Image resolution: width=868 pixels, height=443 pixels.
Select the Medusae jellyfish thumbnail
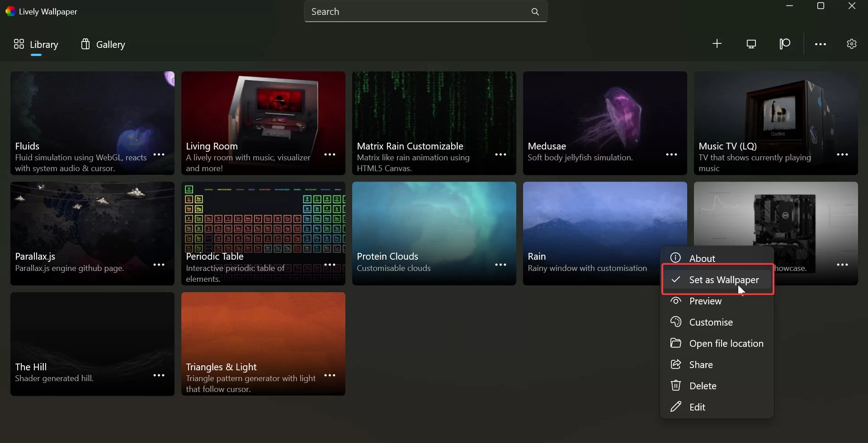pos(605,123)
